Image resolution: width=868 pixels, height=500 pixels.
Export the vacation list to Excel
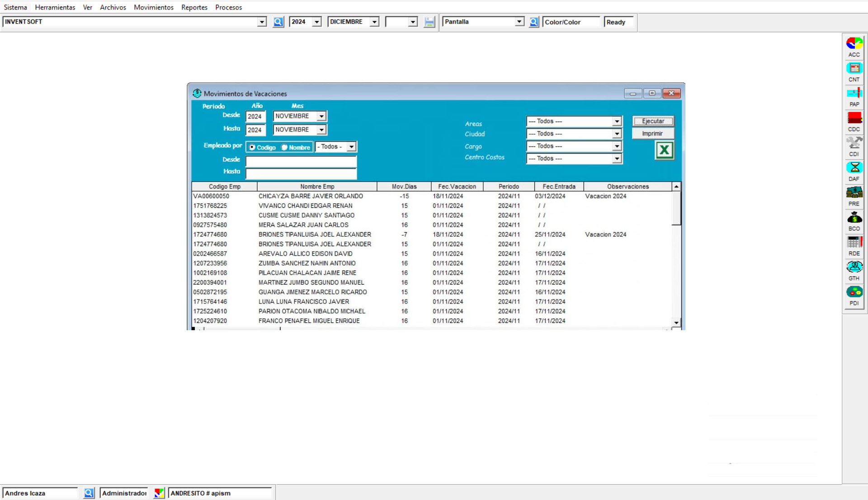(x=664, y=150)
